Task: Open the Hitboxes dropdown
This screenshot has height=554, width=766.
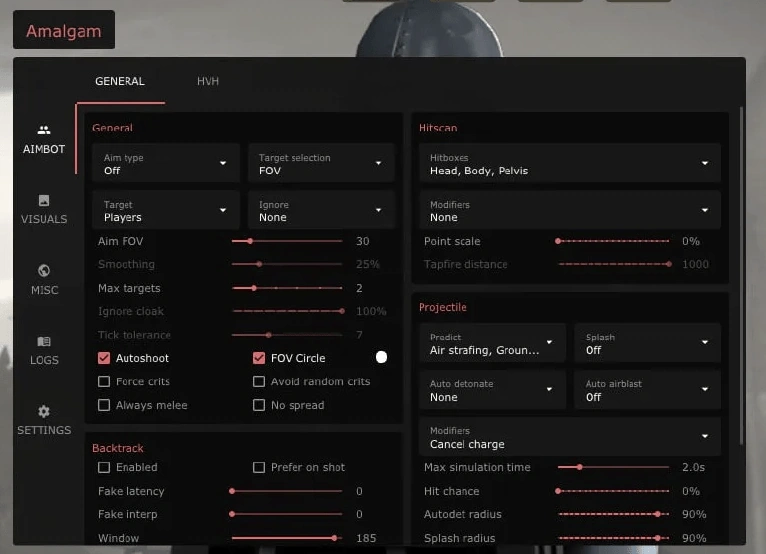Action: coord(570,163)
